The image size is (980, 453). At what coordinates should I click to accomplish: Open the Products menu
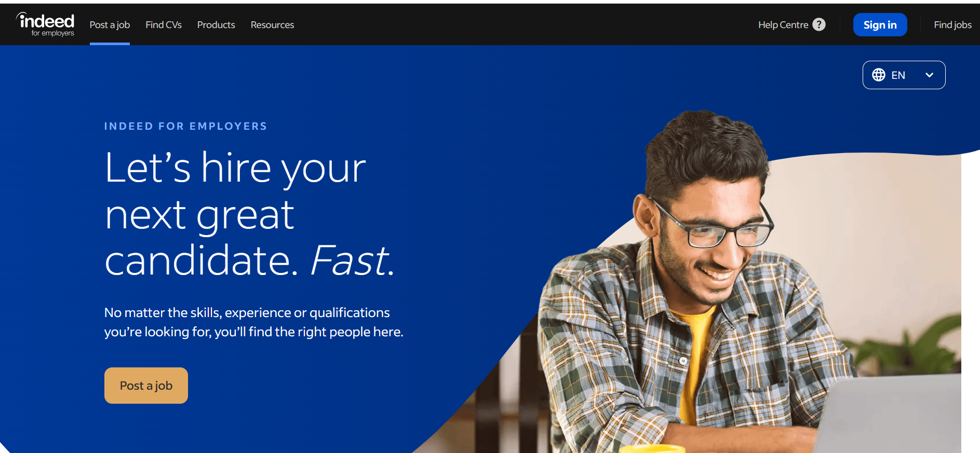[x=216, y=25]
